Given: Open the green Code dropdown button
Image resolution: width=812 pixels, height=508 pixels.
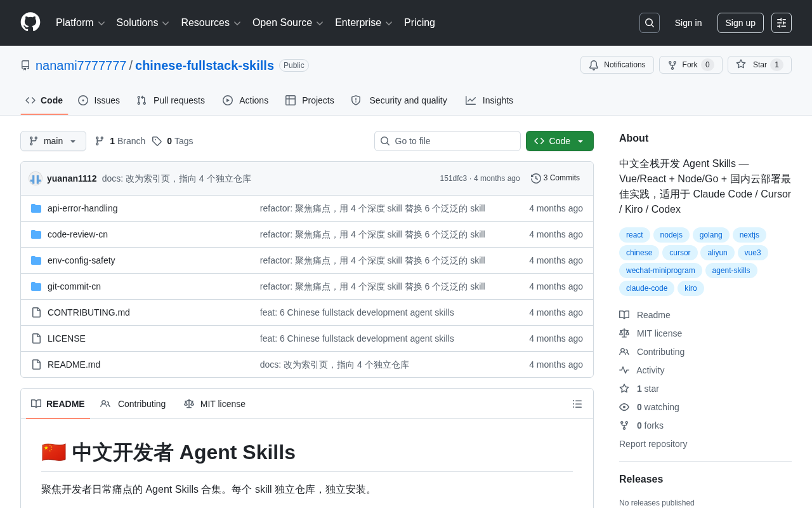Looking at the screenshot, I should 560,141.
